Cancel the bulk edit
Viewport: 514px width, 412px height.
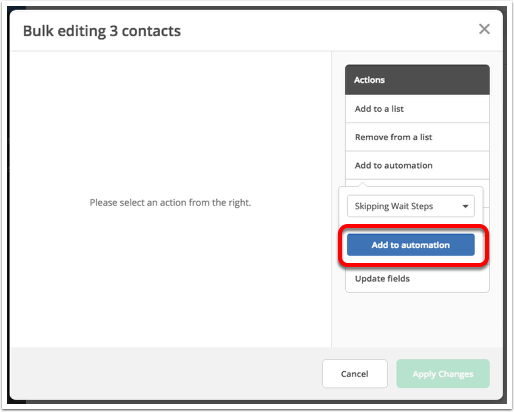[x=355, y=374]
